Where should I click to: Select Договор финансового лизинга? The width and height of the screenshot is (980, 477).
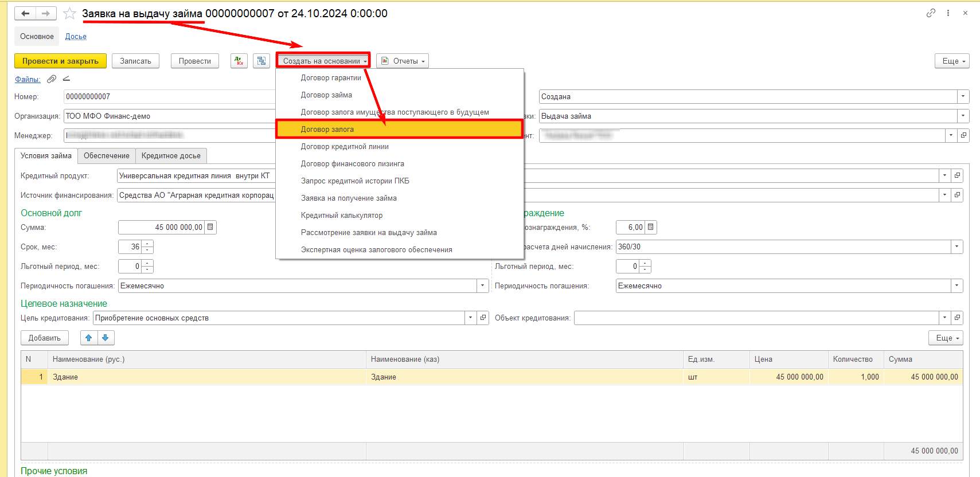(x=400, y=164)
